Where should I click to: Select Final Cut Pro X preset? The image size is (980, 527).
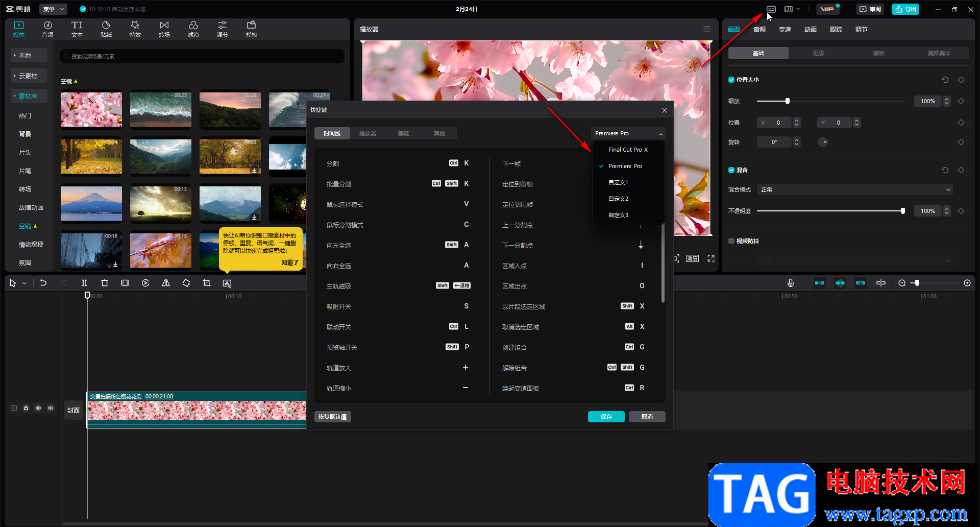tap(628, 150)
